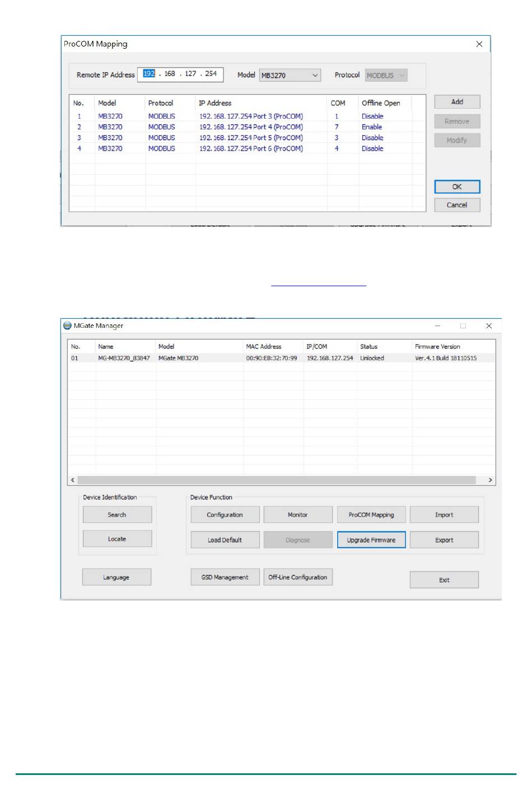Select the 192 octet in Remote IP Address
Screen dimensions: 532x789
149,73
